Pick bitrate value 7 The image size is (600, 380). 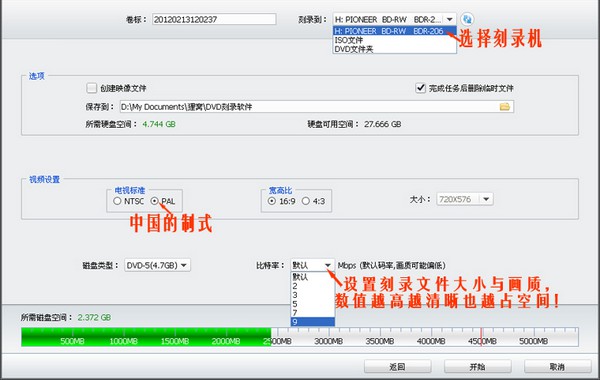(x=313, y=313)
